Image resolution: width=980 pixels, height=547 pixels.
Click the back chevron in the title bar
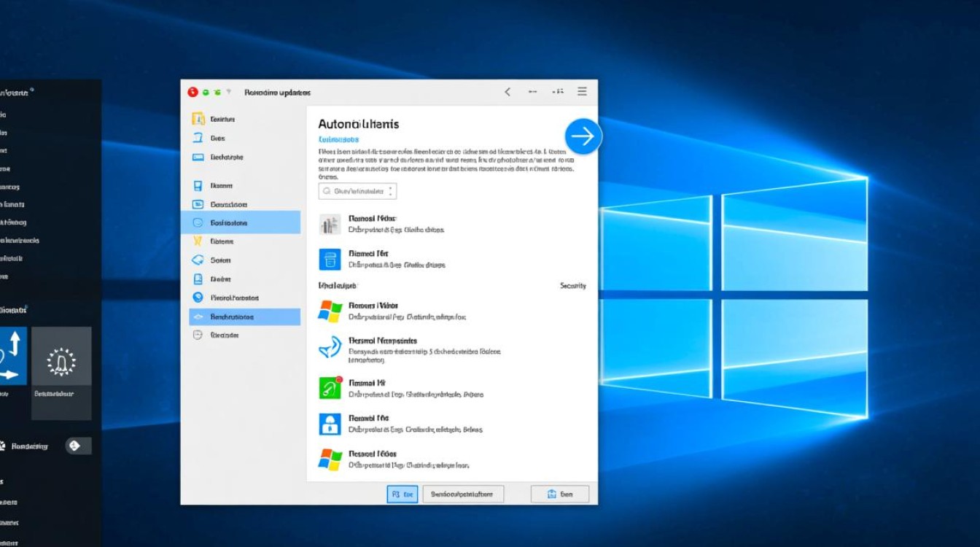tap(507, 92)
